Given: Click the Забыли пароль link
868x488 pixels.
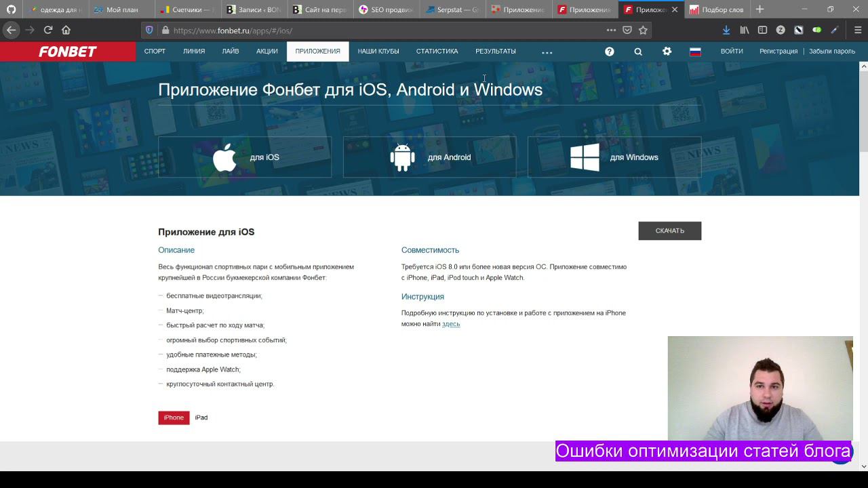Looking at the screenshot, I should pyautogui.click(x=832, y=52).
